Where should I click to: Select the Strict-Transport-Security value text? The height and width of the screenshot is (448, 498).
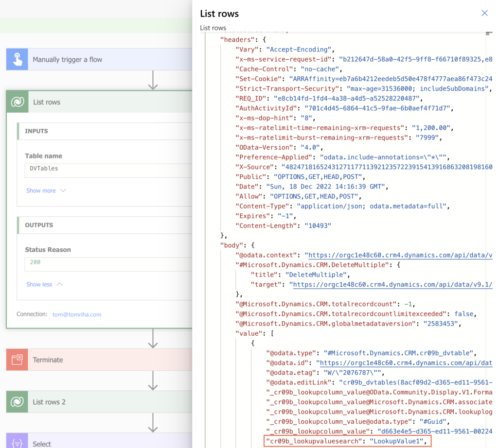click(x=417, y=89)
